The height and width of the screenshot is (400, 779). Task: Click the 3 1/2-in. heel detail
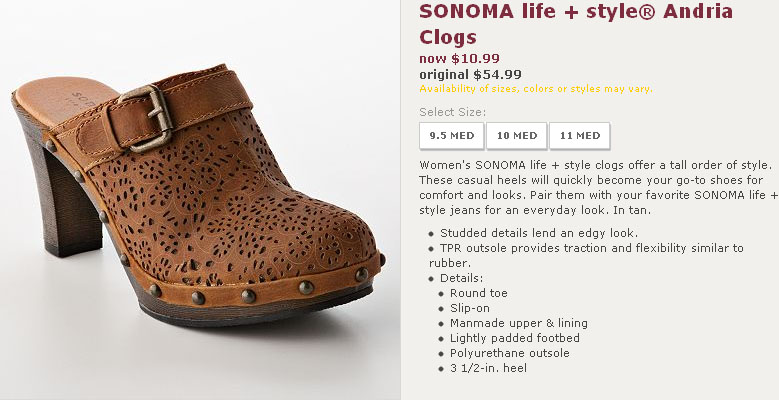coord(488,368)
